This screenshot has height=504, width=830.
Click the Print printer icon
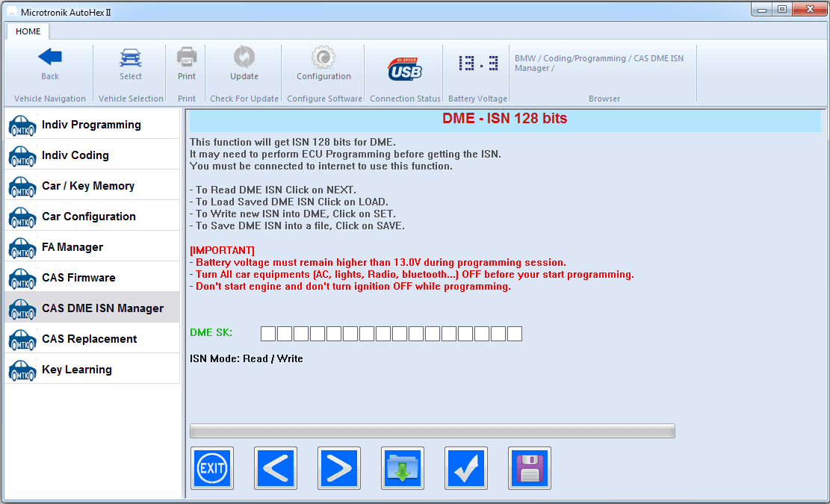pos(186,57)
